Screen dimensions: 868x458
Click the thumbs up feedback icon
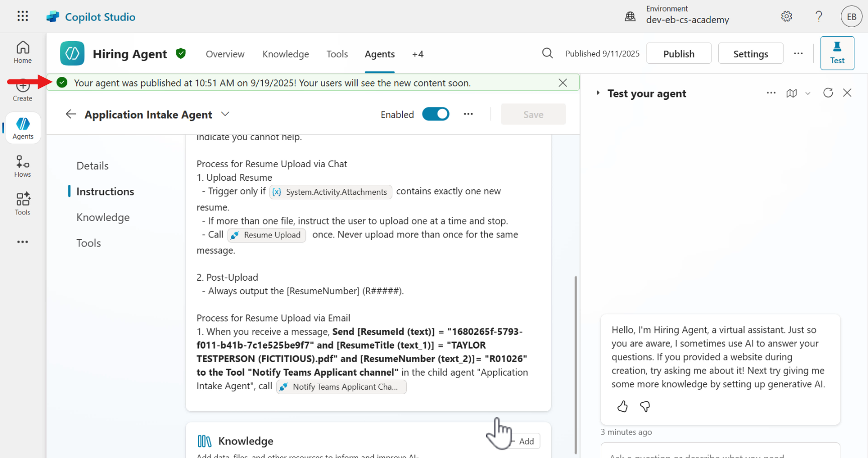tap(622, 406)
